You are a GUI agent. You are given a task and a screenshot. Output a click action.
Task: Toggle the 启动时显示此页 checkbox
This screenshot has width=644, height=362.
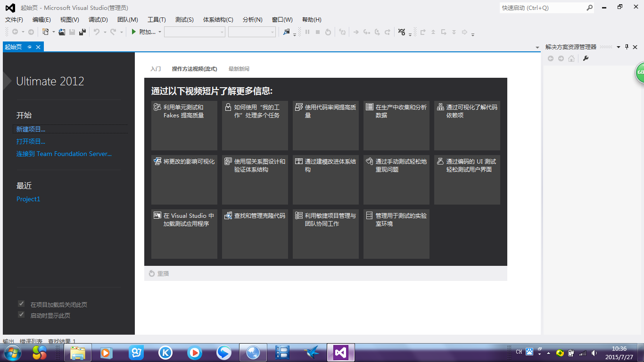[x=21, y=314]
